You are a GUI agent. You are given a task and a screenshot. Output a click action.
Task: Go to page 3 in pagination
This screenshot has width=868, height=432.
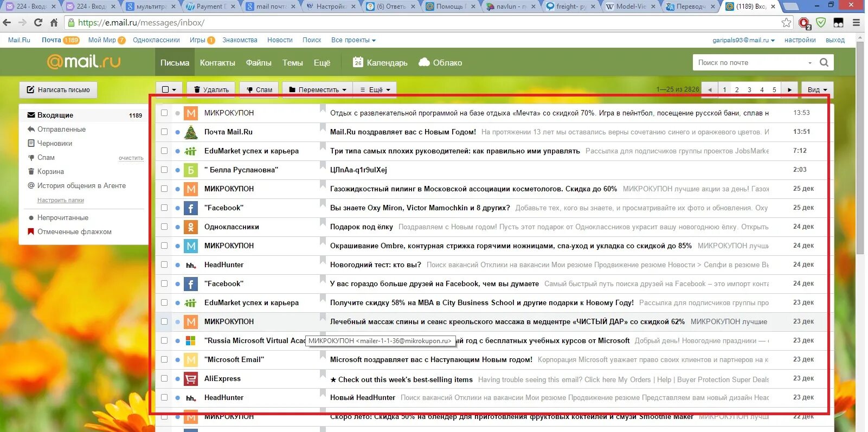pos(749,89)
